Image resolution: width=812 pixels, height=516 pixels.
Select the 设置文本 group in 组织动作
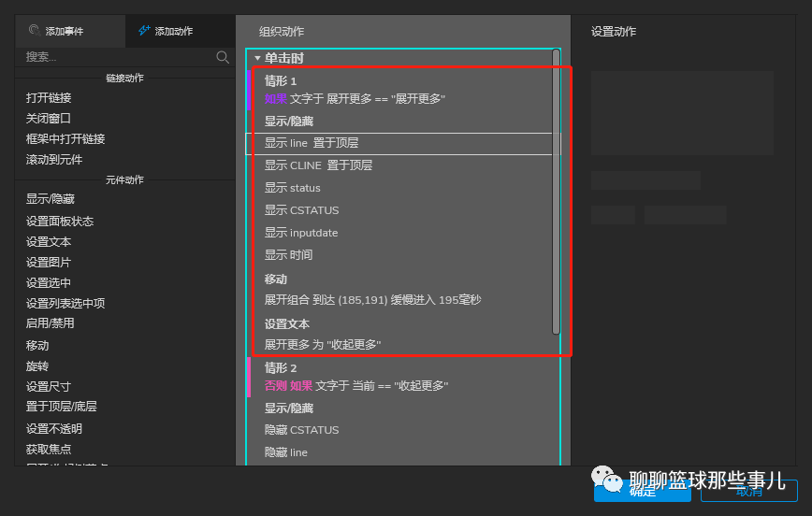[287, 324]
